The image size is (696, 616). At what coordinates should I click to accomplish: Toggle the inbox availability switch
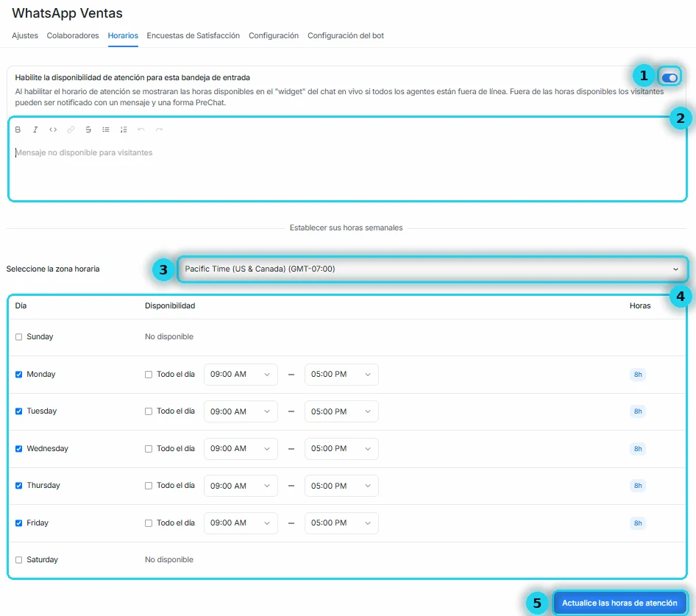[x=670, y=78]
